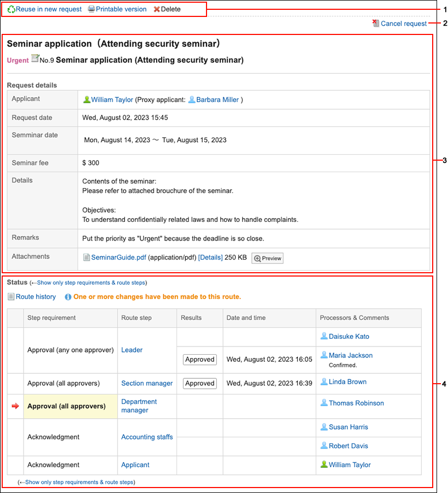
Task: Click William Taylor's green icon in status table
Action: tap(324, 465)
